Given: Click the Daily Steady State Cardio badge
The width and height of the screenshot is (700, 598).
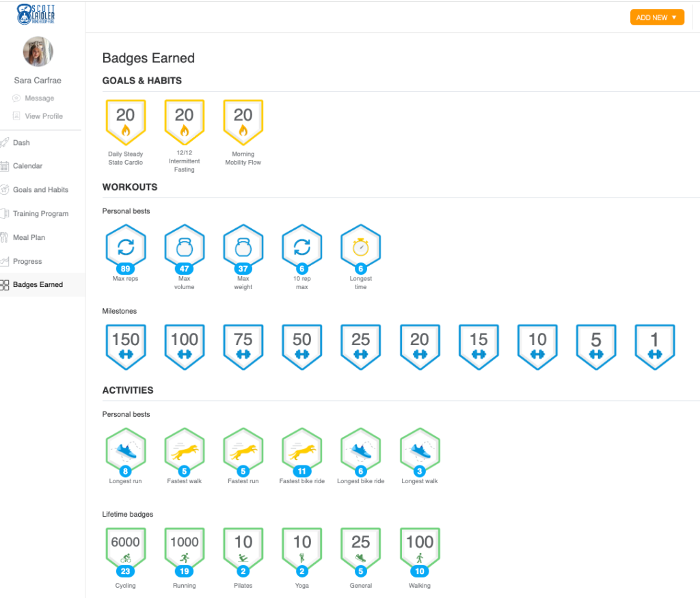Looking at the screenshot, I should click(126, 122).
